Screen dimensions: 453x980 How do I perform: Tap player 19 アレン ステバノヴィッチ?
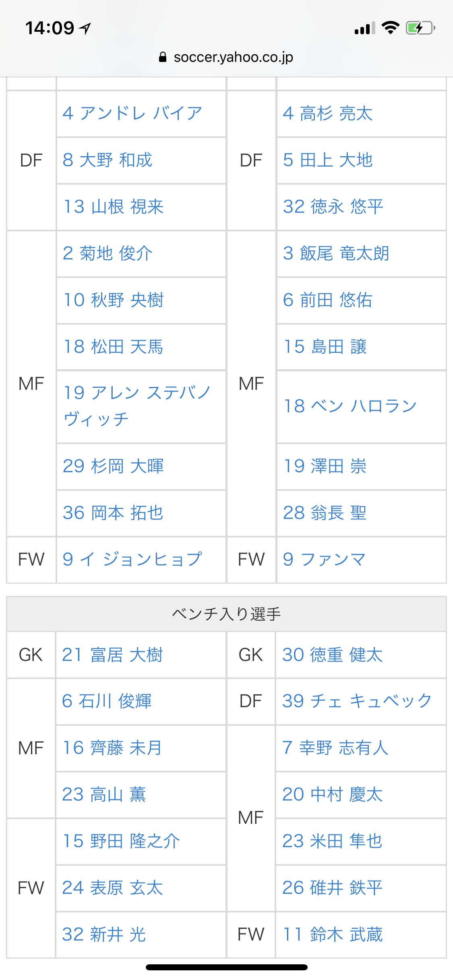click(x=137, y=406)
